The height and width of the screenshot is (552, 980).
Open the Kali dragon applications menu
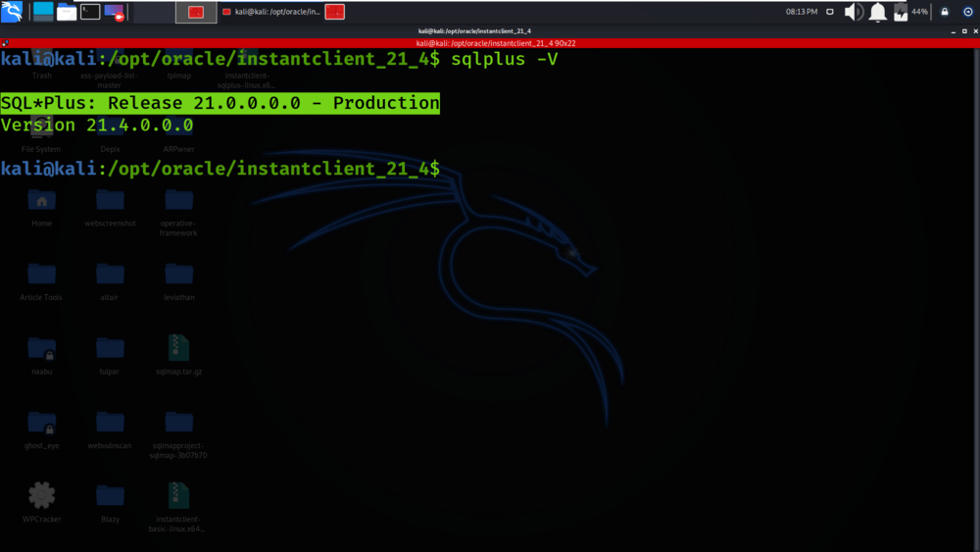coord(12,11)
